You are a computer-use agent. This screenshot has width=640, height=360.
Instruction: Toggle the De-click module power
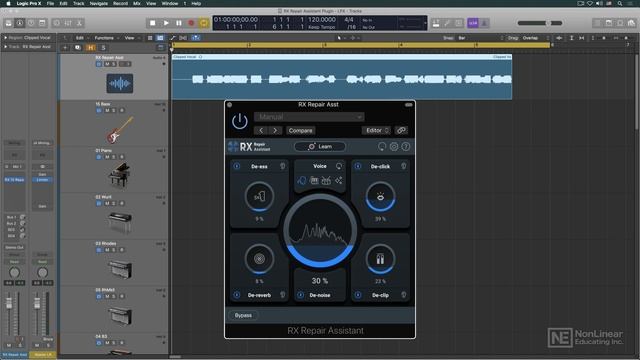coord(358,166)
